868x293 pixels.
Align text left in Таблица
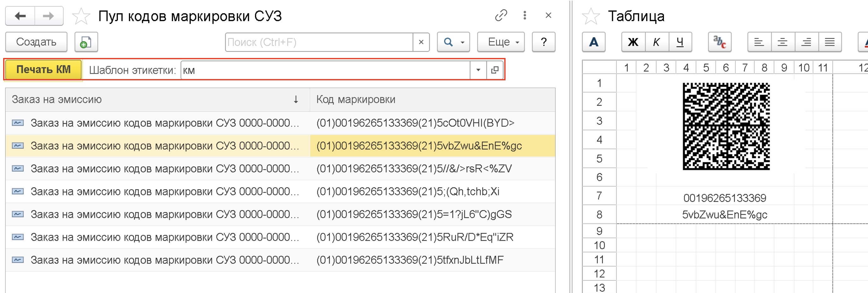click(759, 42)
